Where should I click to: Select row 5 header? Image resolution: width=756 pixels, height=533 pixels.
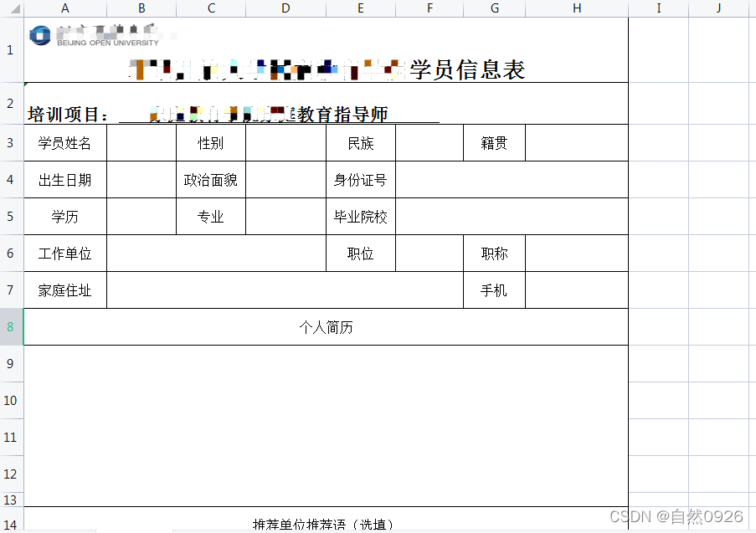12,217
